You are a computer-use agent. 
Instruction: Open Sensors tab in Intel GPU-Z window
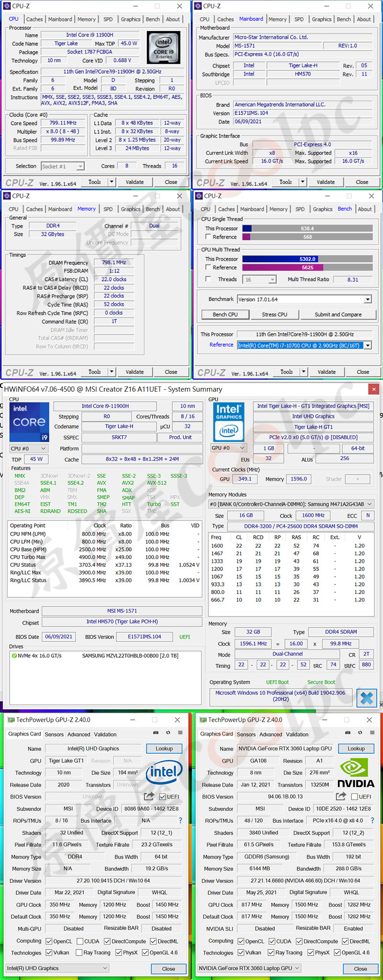point(54,734)
